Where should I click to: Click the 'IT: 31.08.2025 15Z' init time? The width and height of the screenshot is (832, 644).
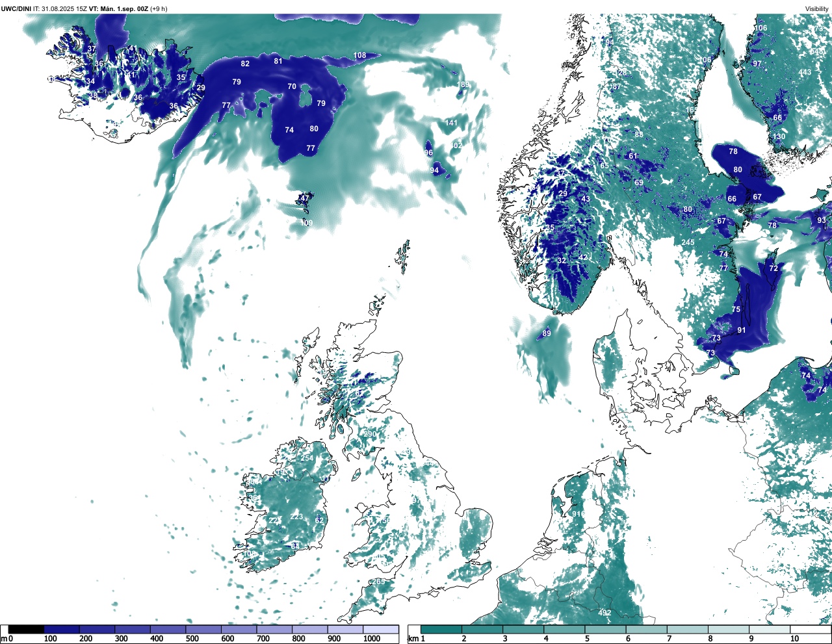click(60, 8)
